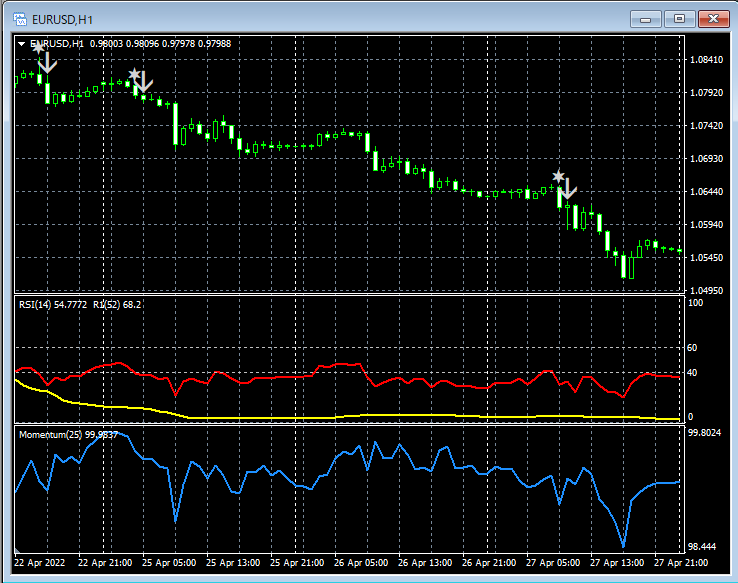Close the EURUSD,H1 chart window

[712, 18]
